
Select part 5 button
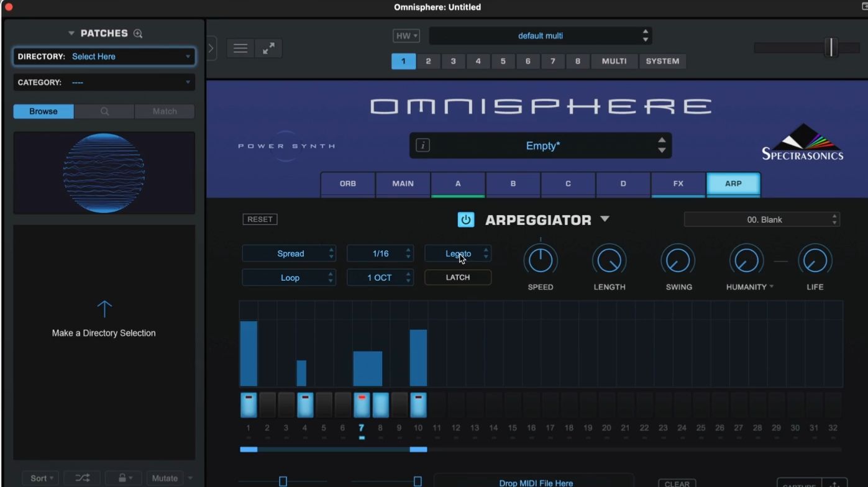[503, 61]
